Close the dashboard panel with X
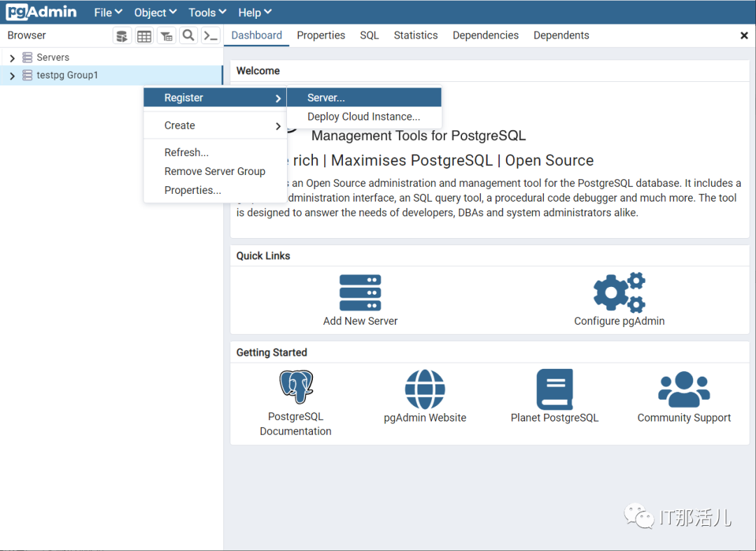 point(744,36)
